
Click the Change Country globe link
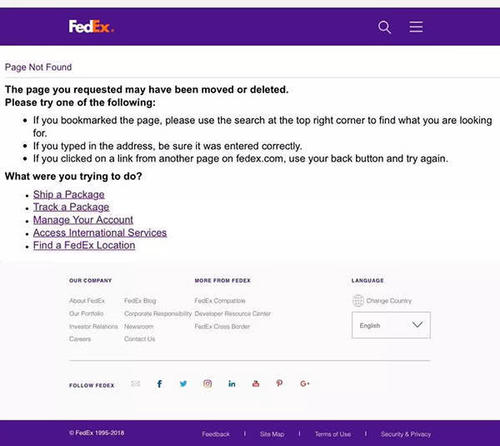(x=382, y=301)
